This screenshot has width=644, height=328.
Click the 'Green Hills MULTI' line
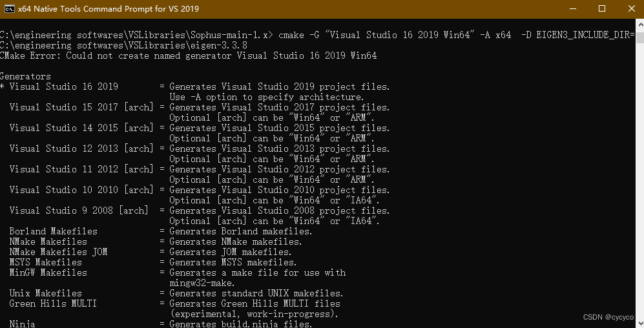tap(53, 303)
